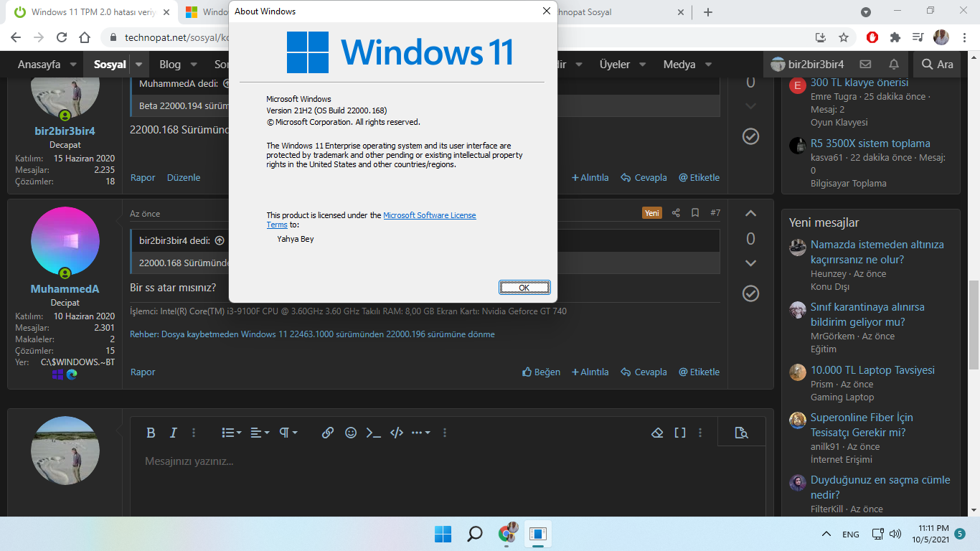The height and width of the screenshot is (551, 980).
Task: Insert inline code with the terminal prompt icon
Action: tap(374, 433)
